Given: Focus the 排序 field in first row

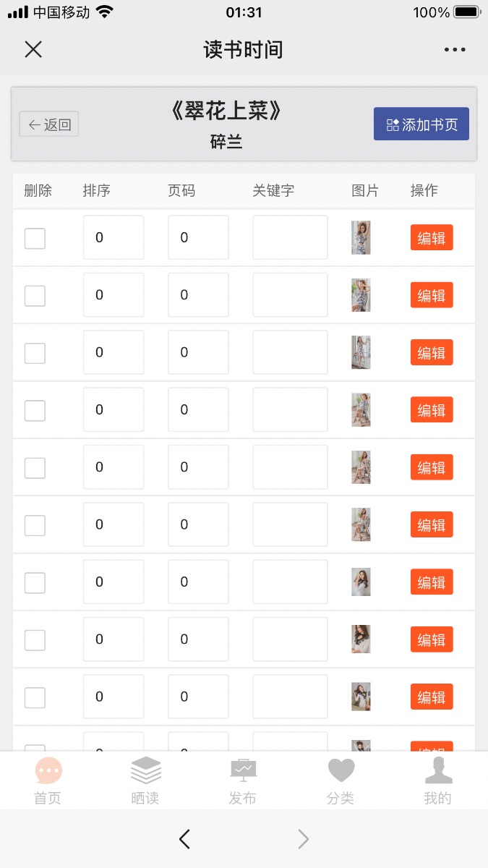Looking at the screenshot, I should coord(114,237).
